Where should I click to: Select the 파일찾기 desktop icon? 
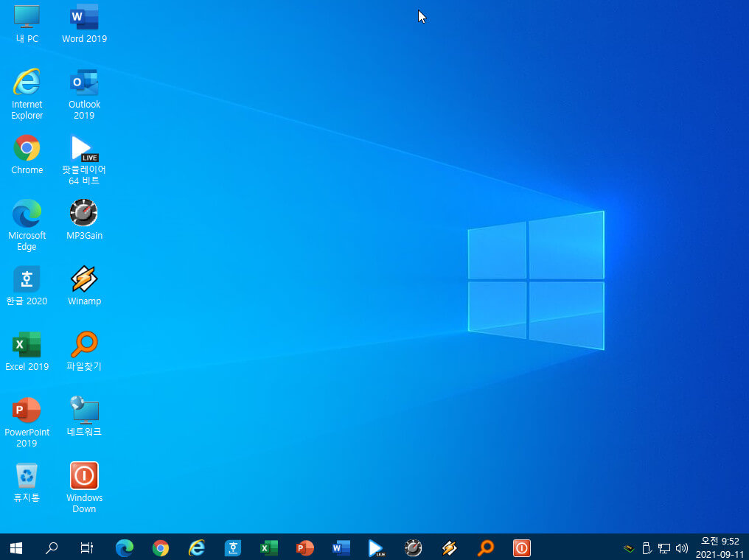(x=84, y=351)
